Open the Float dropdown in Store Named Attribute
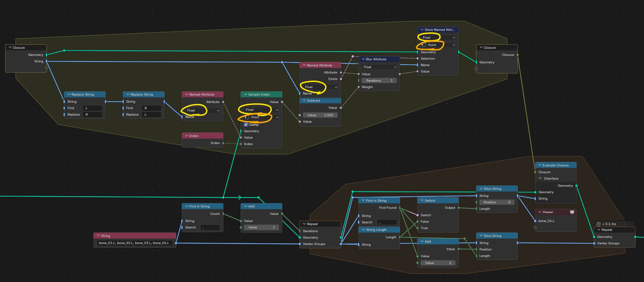This screenshot has width=644, height=282. [437, 38]
